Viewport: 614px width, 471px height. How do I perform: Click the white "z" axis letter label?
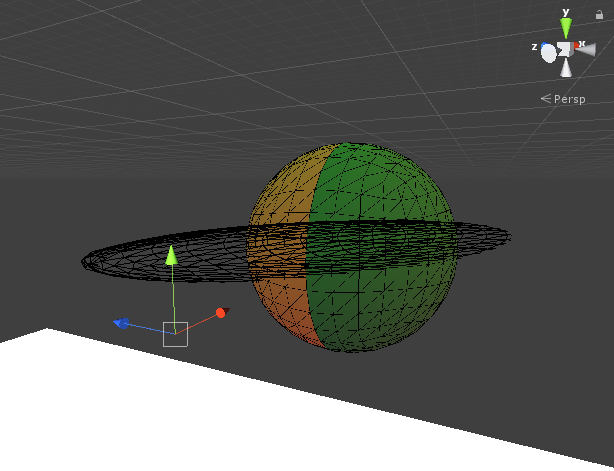(x=536, y=47)
